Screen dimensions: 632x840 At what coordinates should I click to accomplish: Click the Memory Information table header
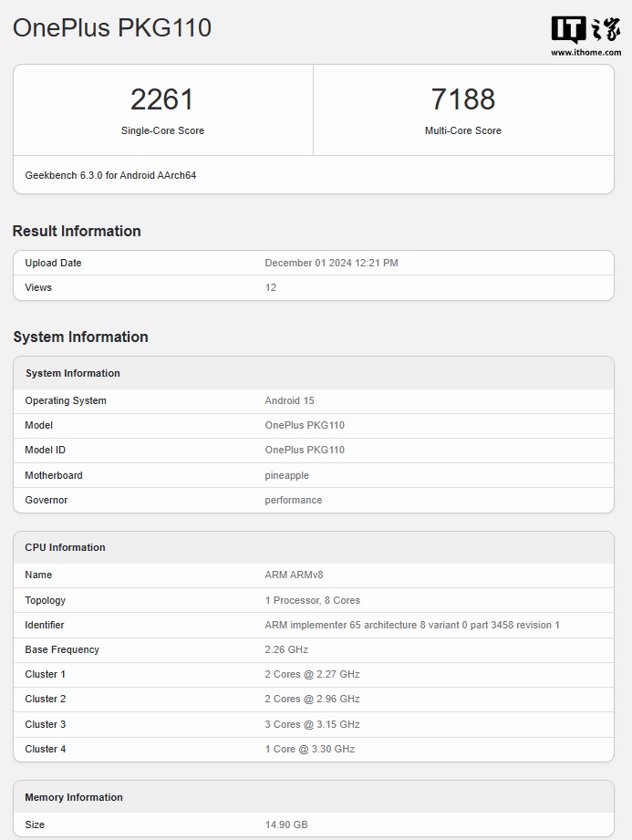point(74,797)
